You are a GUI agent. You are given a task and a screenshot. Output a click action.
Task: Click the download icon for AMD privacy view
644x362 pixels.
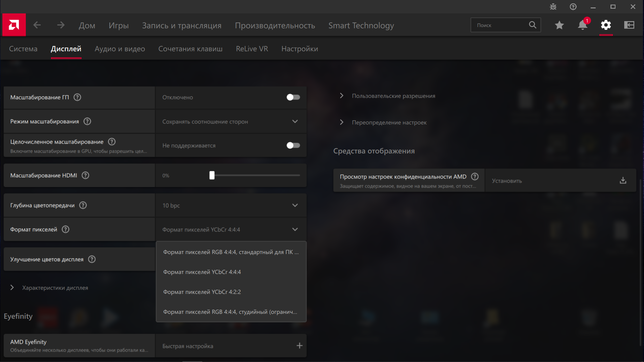point(623,181)
